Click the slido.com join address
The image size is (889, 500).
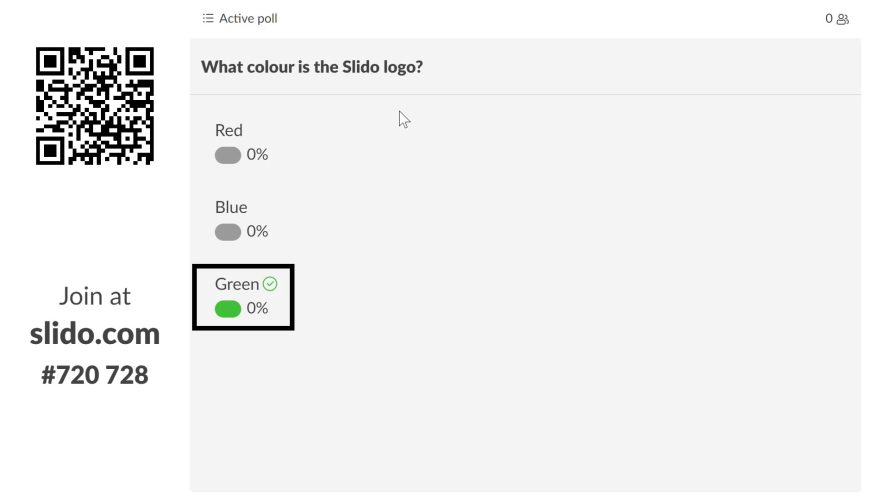pos(95,333)
